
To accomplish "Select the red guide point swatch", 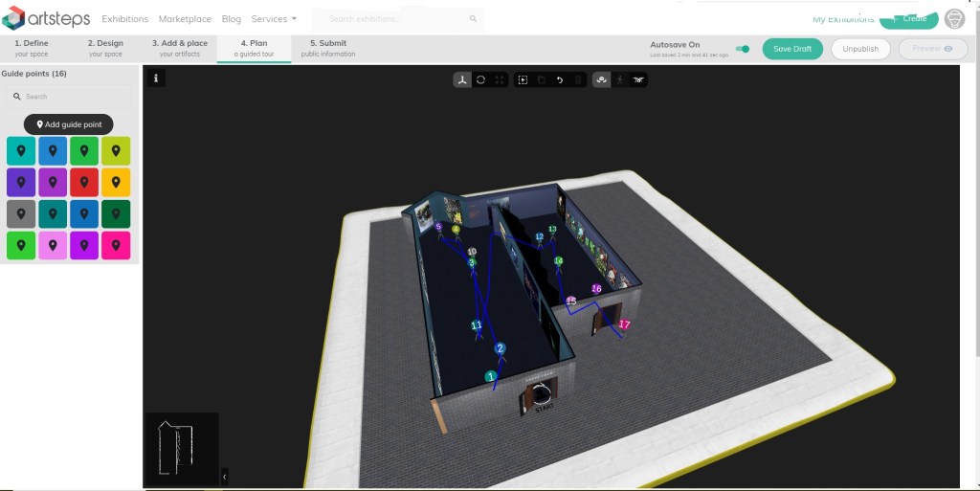I will coord(84,183).
